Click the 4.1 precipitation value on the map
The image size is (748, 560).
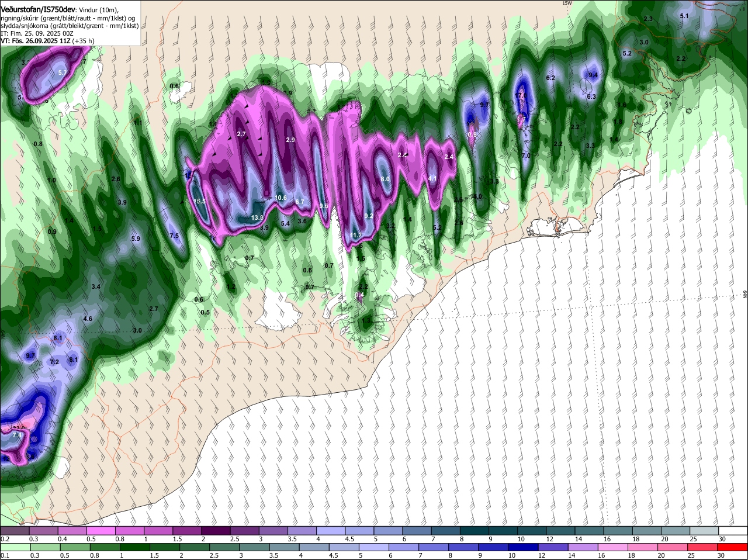(x=432, y=178)
